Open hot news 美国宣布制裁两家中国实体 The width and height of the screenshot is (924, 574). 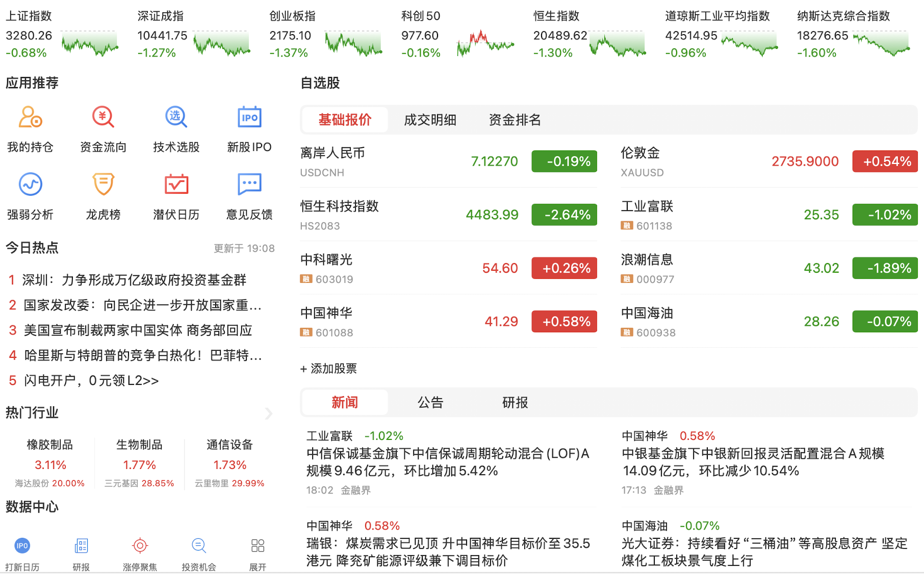coord(138,330)
